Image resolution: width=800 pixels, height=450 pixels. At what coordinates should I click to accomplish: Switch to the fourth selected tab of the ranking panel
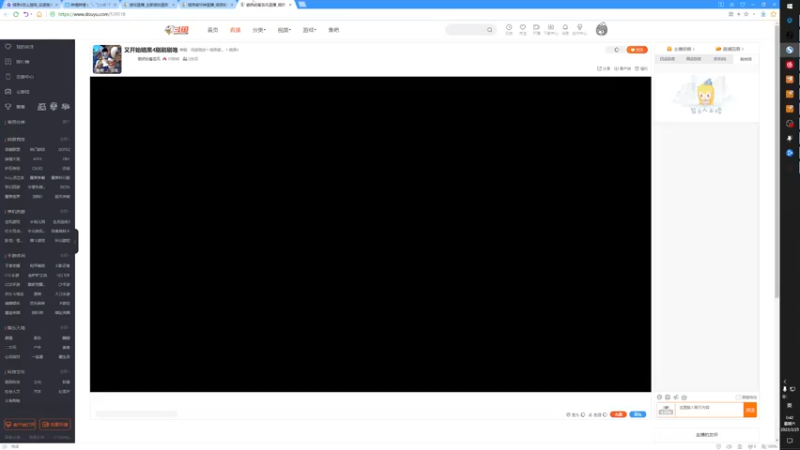pos(745,59)
